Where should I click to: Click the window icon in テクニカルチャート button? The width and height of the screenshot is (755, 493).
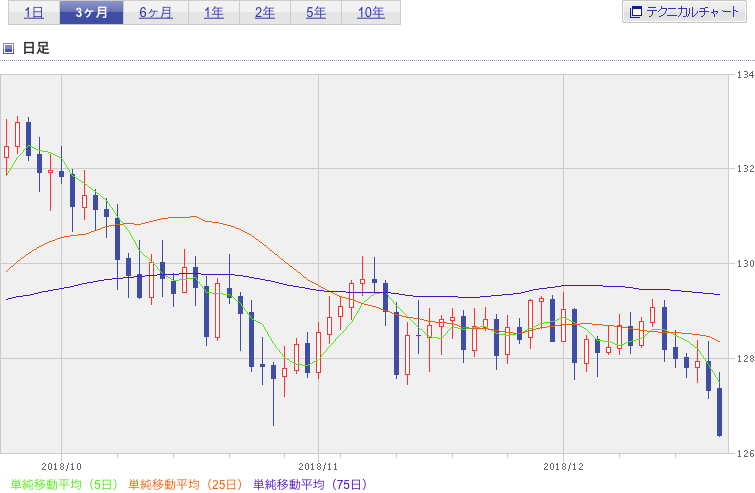636,12
